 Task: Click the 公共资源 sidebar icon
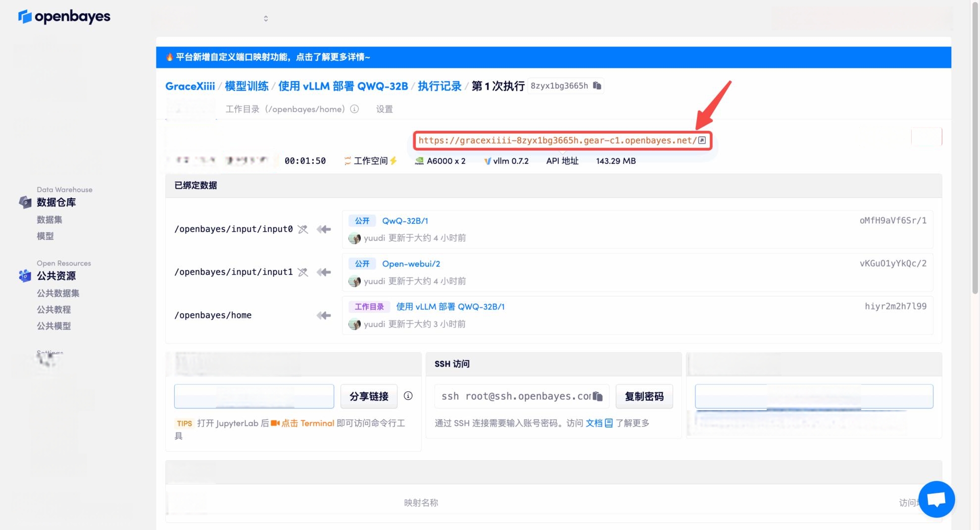click(x=25, y=276)
